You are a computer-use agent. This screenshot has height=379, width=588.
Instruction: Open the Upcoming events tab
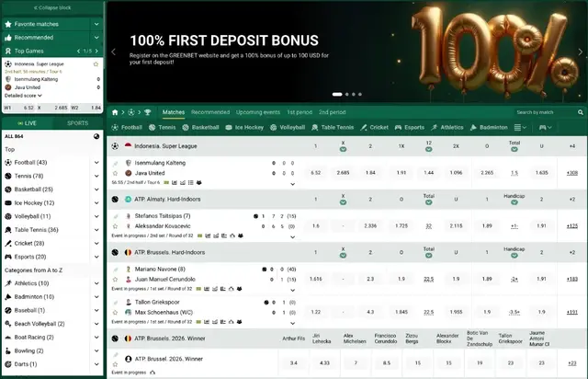[x=258, y=112]
